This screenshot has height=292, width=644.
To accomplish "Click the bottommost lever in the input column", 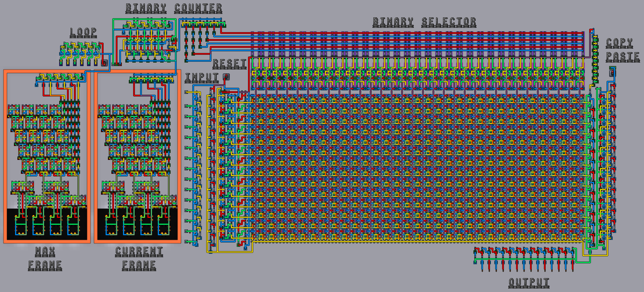I will (186, 241).
